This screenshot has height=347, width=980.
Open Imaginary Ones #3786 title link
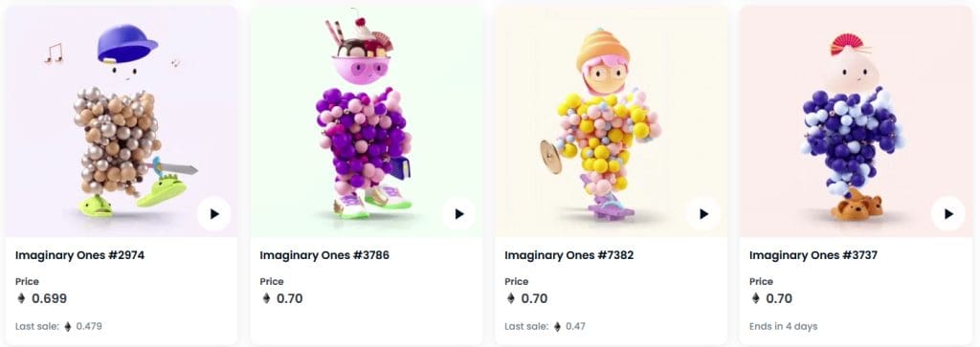[324, 255]
